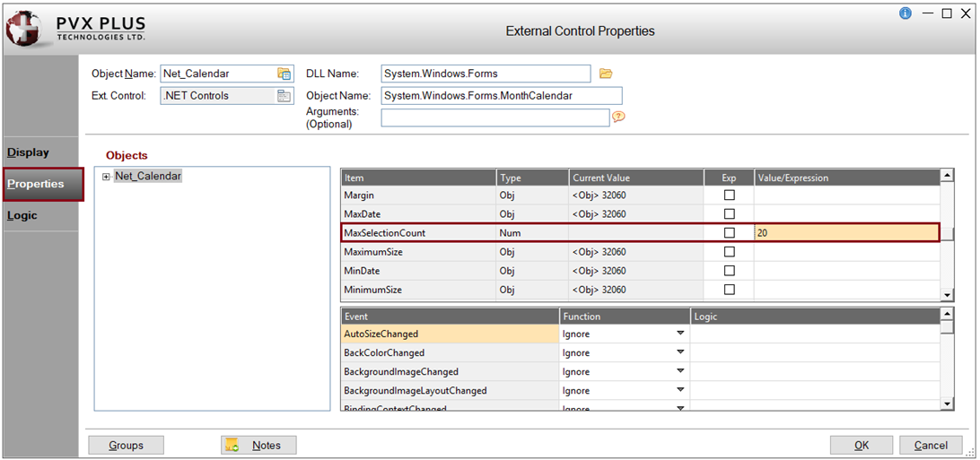Expand the Net_Calendar tree node

pos(107,177)
